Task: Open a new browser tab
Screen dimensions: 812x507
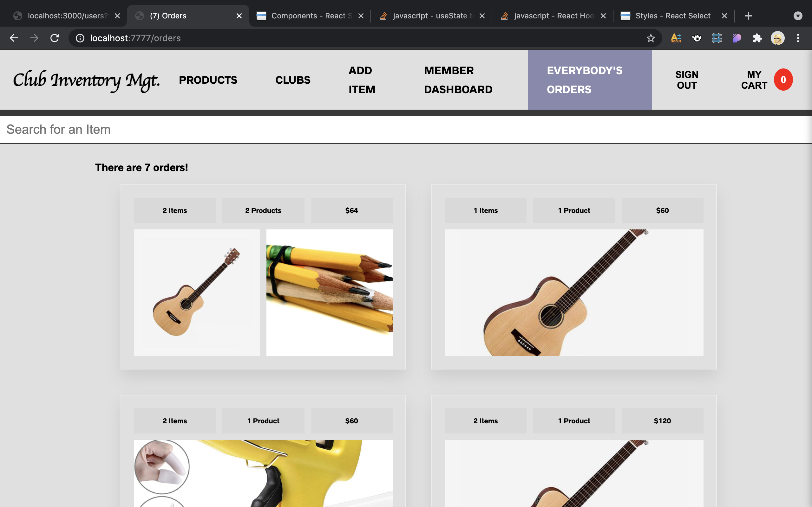Action: pyautogui.click(x=748, y=16)
